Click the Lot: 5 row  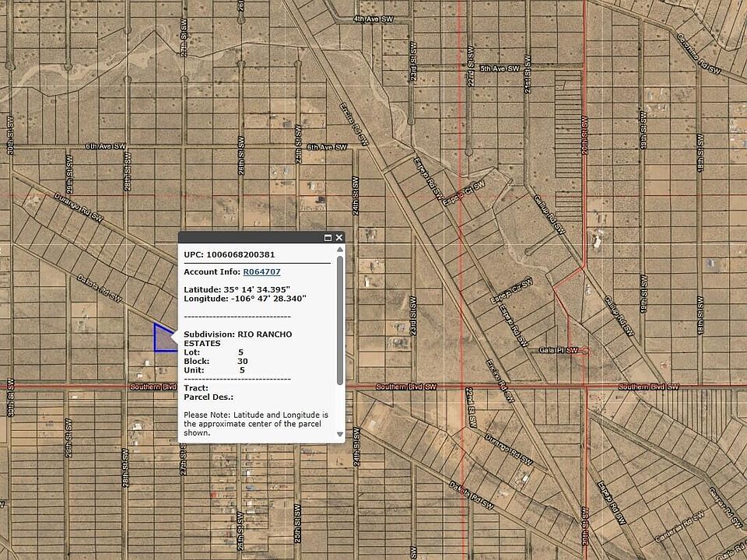(x=214, y=352)
